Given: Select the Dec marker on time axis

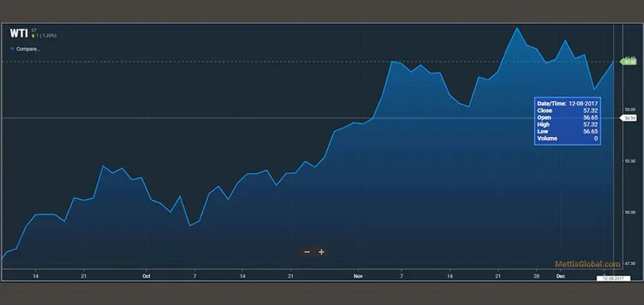Looking at the screenshot, I should [x=561, y=277].
